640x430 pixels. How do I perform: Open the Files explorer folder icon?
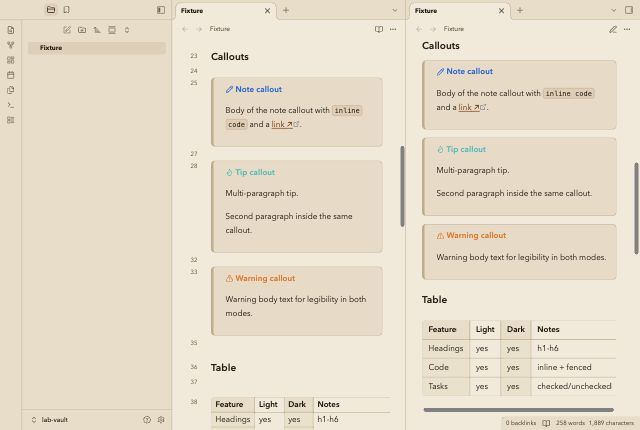click(x=51, y=10)
